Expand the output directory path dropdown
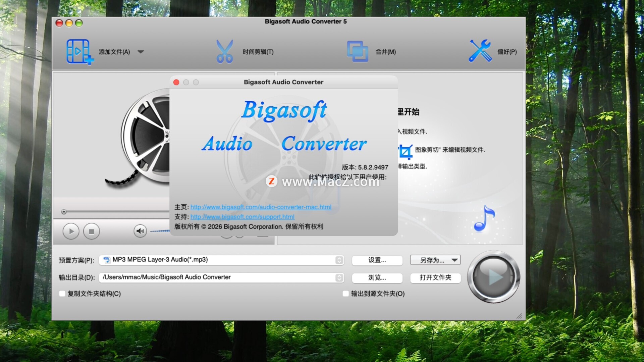 339,277
